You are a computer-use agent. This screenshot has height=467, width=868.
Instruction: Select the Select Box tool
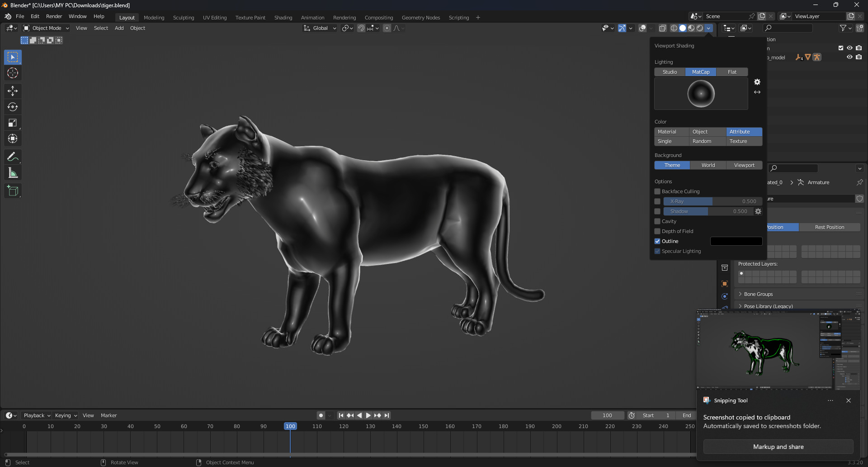[13, 57]
